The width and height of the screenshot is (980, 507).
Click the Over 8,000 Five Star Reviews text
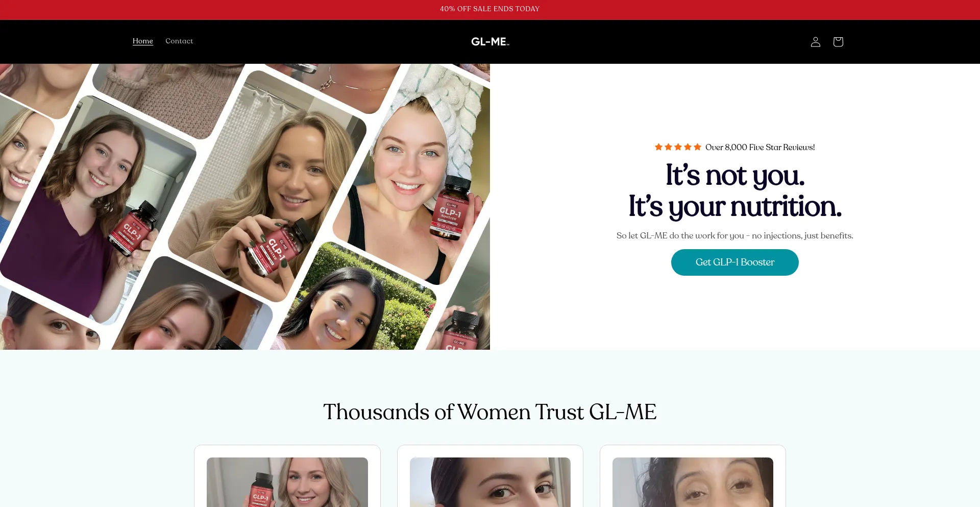click(x=760, y=147)
